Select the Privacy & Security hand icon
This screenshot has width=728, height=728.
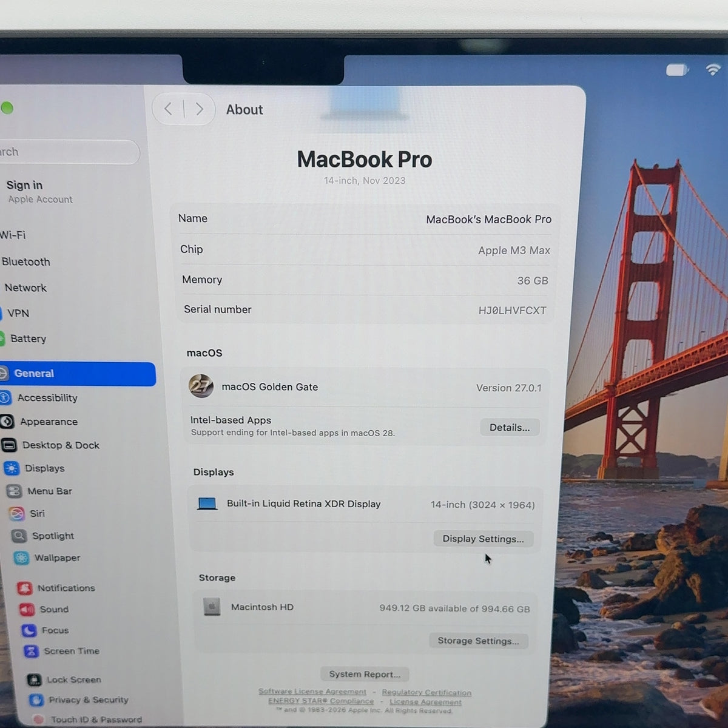[36, 700]
